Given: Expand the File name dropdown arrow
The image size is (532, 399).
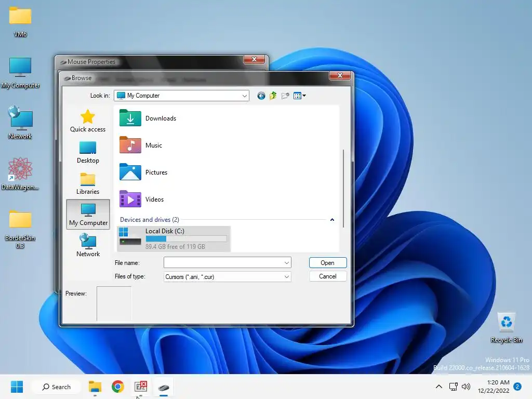Looking at the screenshot, I should pos(287,262).
